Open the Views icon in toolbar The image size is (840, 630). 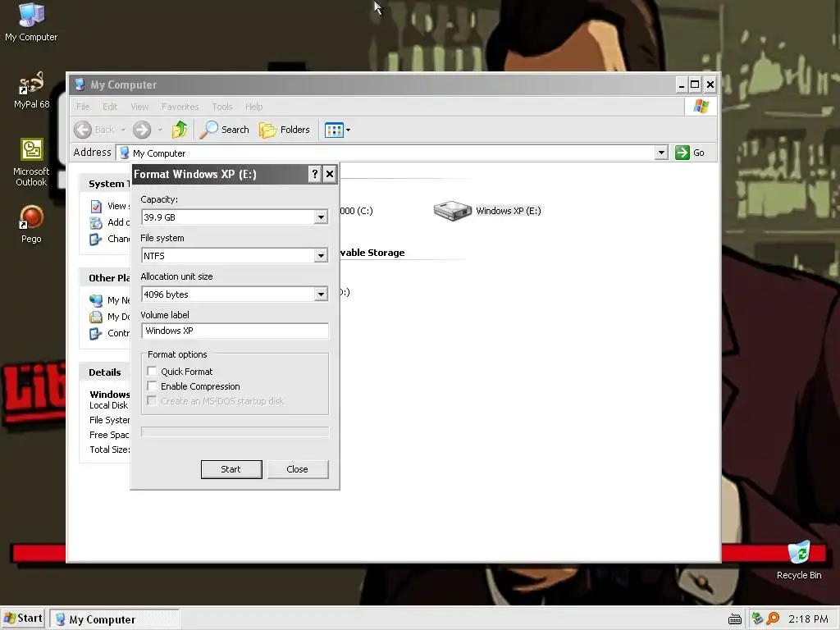(x=334, y=130)
